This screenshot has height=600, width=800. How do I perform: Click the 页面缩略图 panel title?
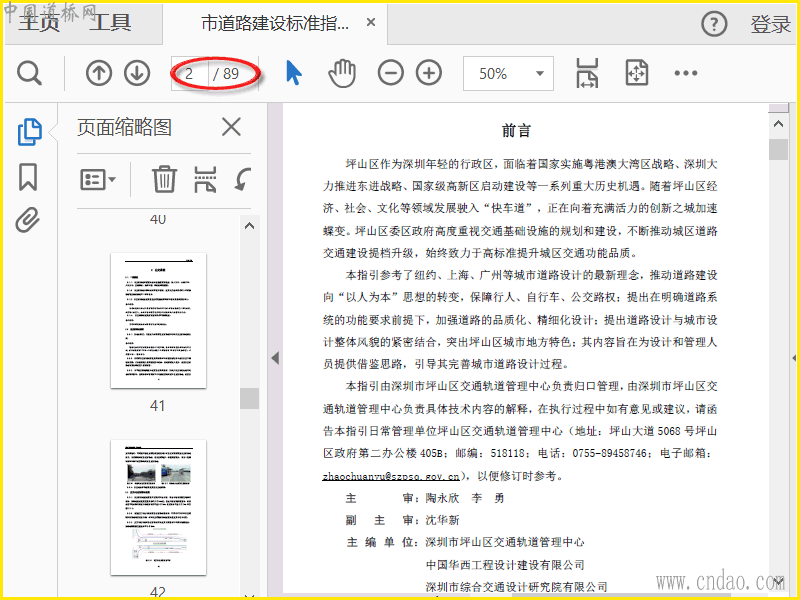tap(124, 127)
